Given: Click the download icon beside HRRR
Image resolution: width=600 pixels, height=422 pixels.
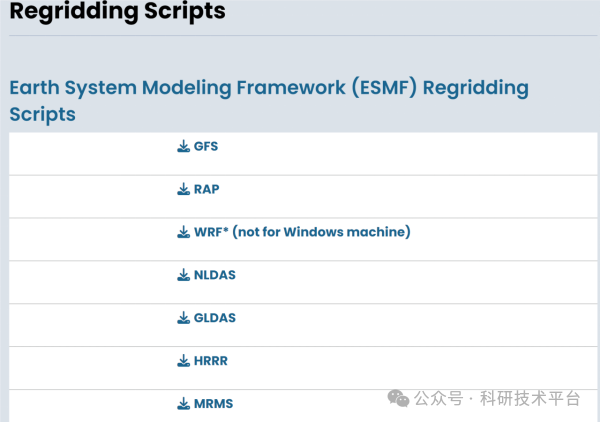Looking at the screenshot, I should tap(184, 360).
